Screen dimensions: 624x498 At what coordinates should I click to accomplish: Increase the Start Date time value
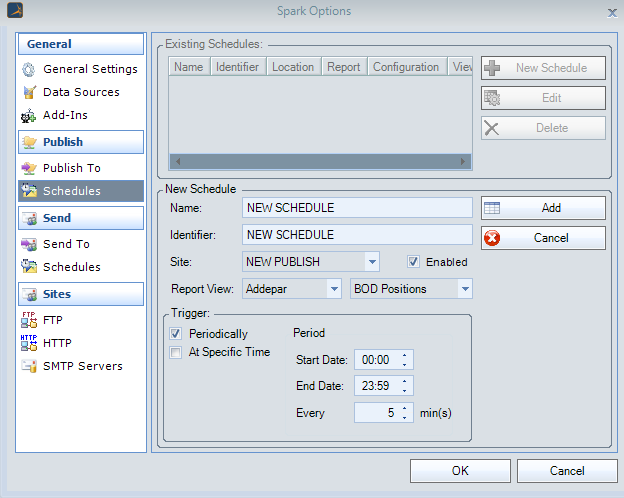(404, 355)
